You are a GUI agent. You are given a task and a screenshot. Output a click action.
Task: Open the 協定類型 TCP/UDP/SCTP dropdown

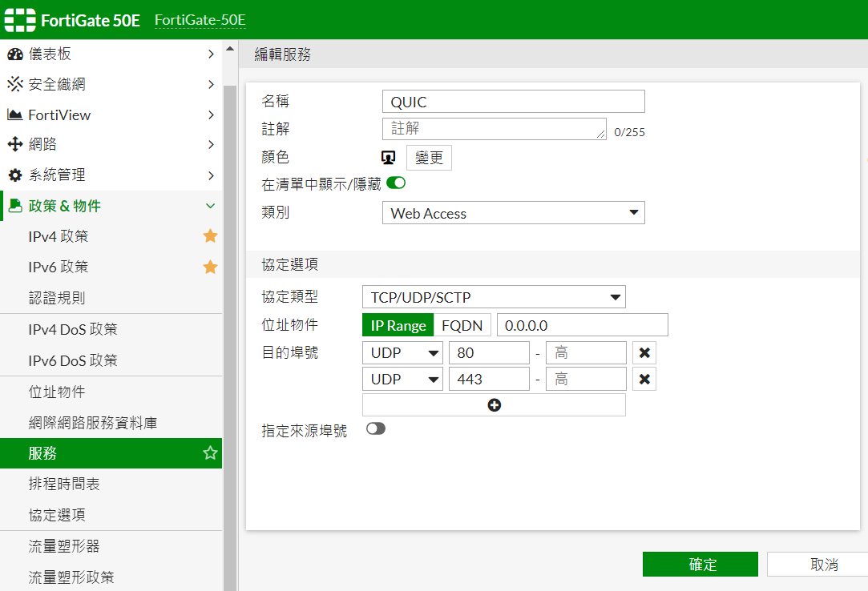[x=494, y=297]
